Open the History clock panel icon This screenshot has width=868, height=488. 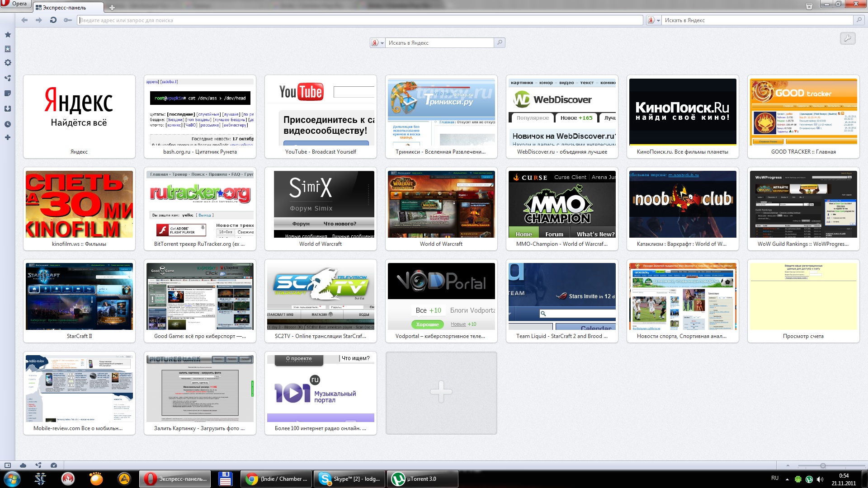8,124
